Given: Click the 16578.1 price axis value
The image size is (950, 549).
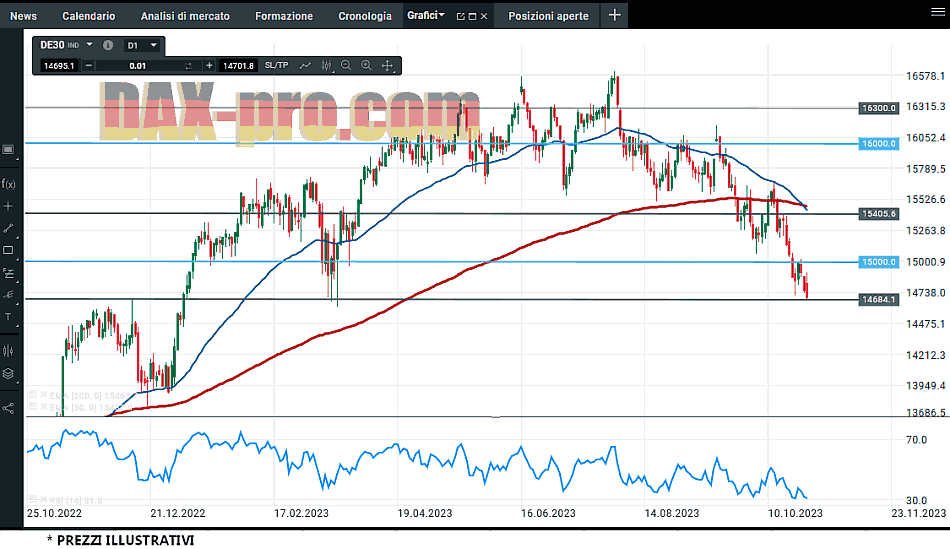Looking at the screenshot, I should coord(925,76).
